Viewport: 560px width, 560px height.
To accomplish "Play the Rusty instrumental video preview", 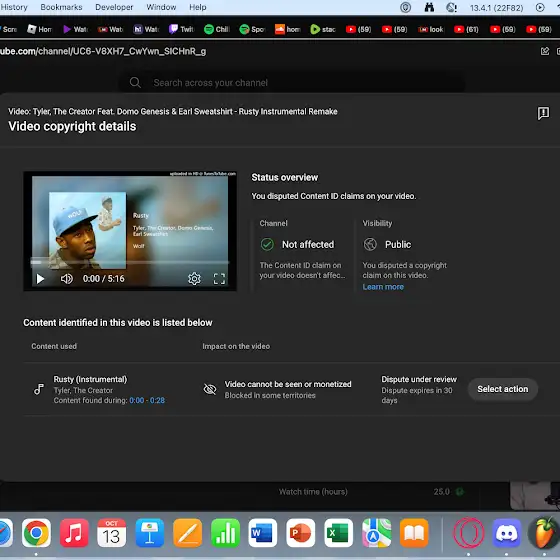I will click(x=40, y=279).
